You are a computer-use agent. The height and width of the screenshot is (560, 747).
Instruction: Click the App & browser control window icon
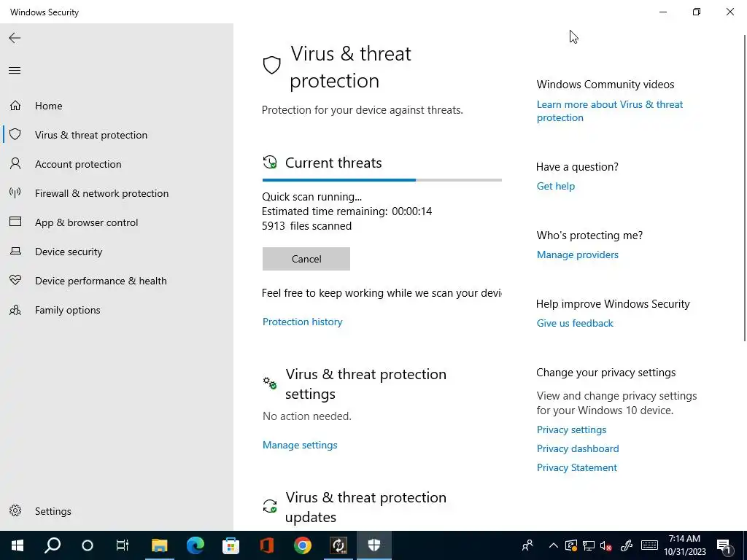tap(15, 222)
